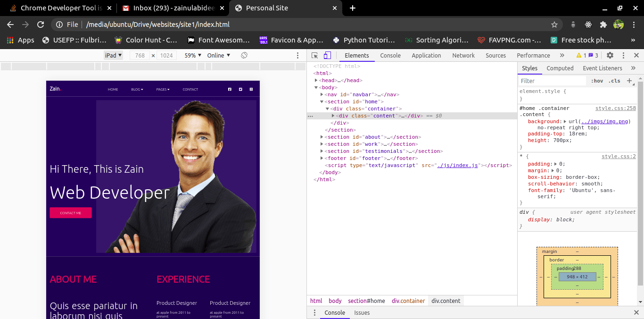Click the browser back arrow
644x319 pixels.
10,25
